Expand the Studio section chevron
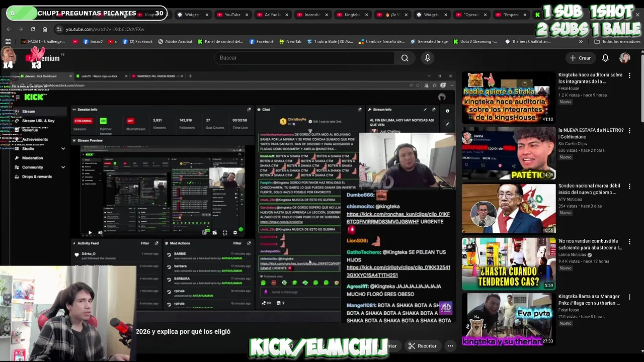Image resolution: width=644 pixels, height=362 pixels. pyautogui.click(x=63, y=149)
